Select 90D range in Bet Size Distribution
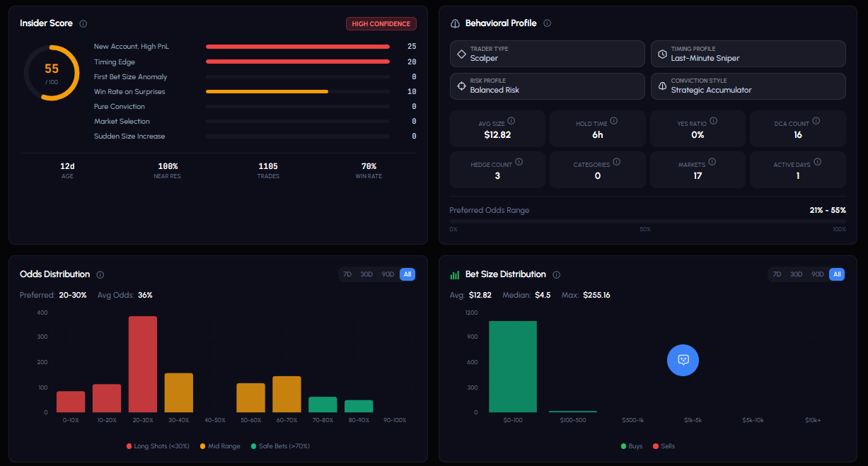Viewport: 868px width, 466px height. pyautogui.click(x=818, y=274)
